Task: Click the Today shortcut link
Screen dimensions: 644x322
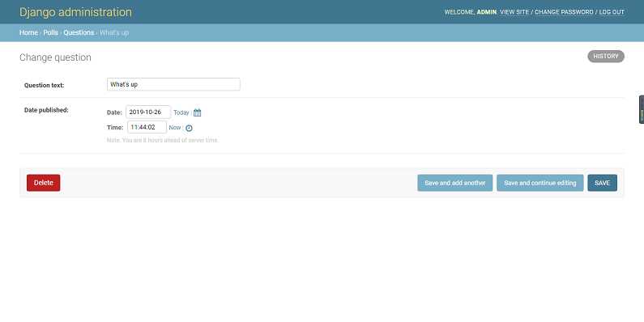Action: pyautogui.click(x=181, y=112)
